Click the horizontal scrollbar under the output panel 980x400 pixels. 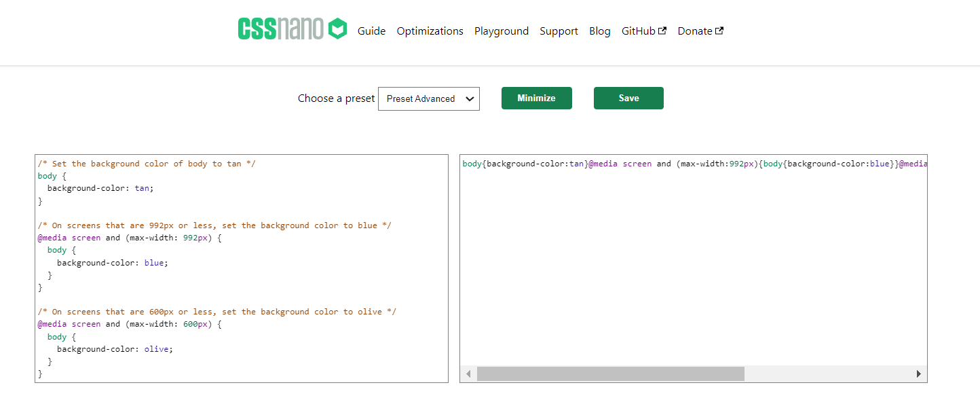(x=611, y=374)
